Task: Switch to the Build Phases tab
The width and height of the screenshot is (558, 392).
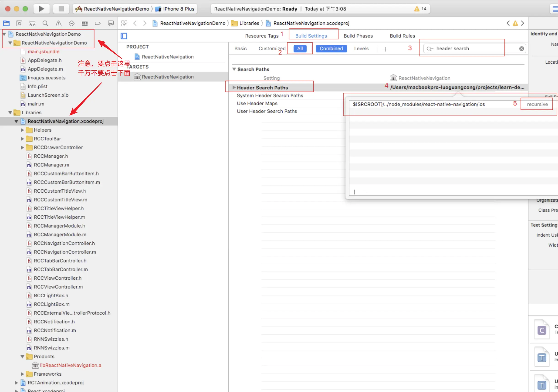Action: [x=358, y=36]
